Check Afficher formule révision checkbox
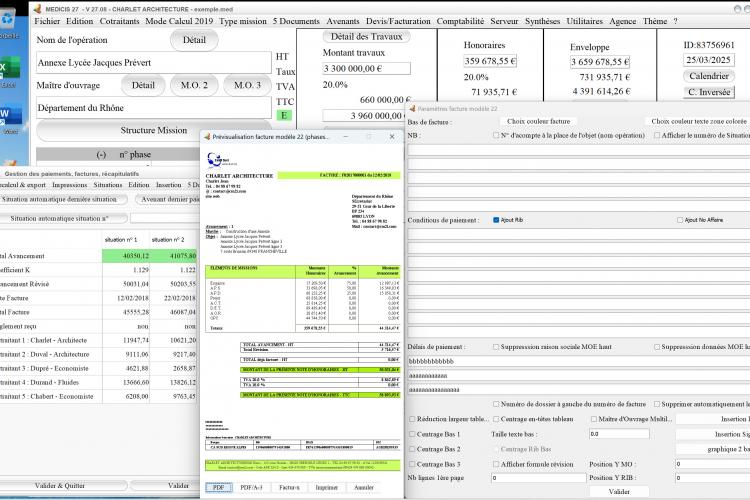 point(496,464)
